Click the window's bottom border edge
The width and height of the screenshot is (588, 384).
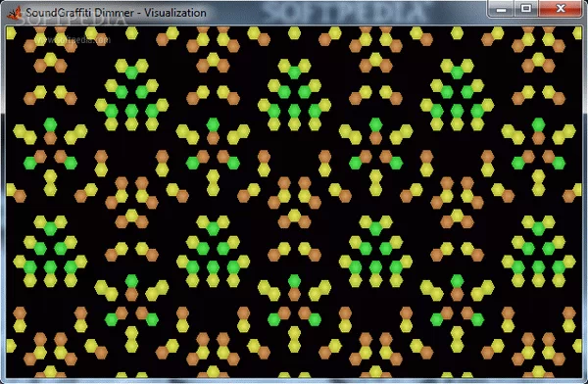(294, 380)
